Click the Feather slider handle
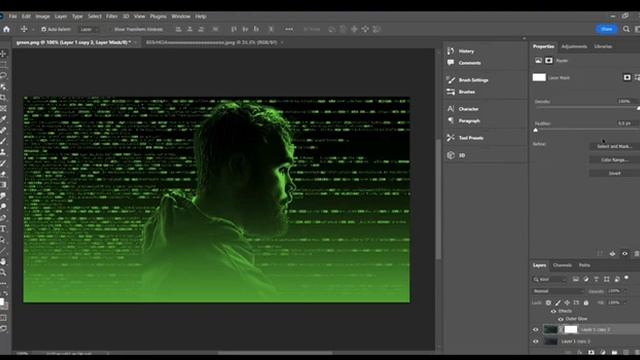The width and height of the screenshot is (640, 360). tap(536, 130)
